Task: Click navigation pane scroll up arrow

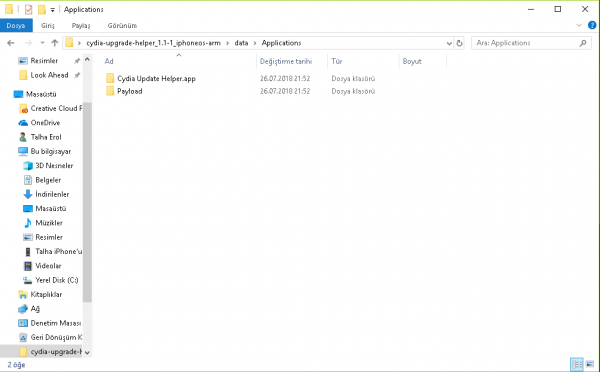Action: (x=87, y=60)
